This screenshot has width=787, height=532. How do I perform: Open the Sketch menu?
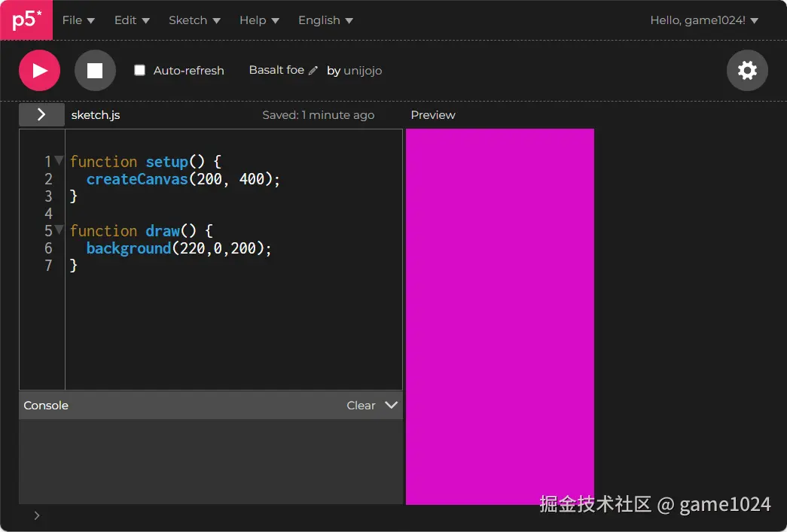click(195, 20)
